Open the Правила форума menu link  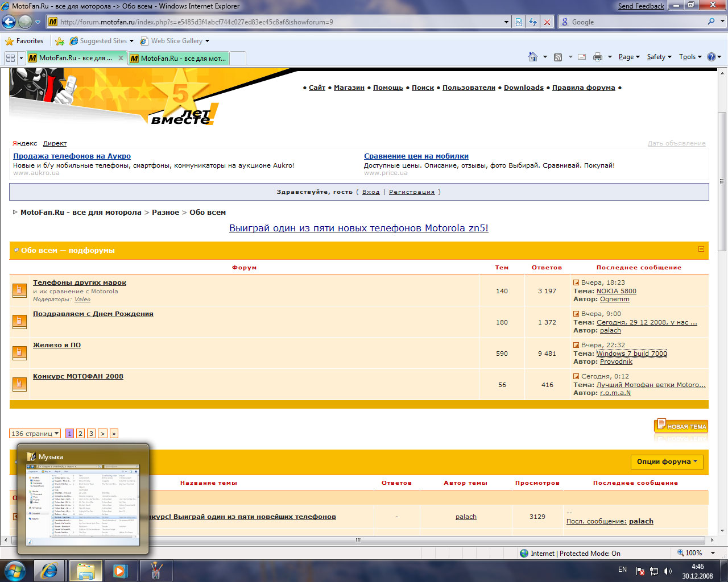[584, 88]
